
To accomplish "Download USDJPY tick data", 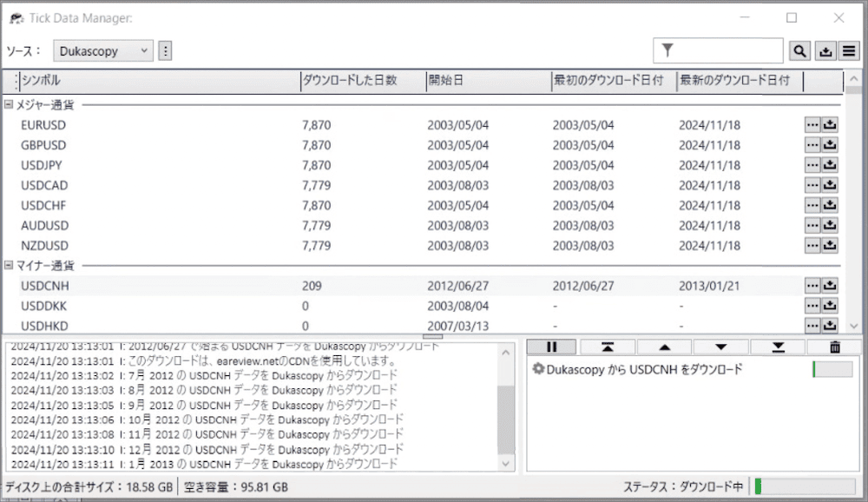I will coord(829,165).
